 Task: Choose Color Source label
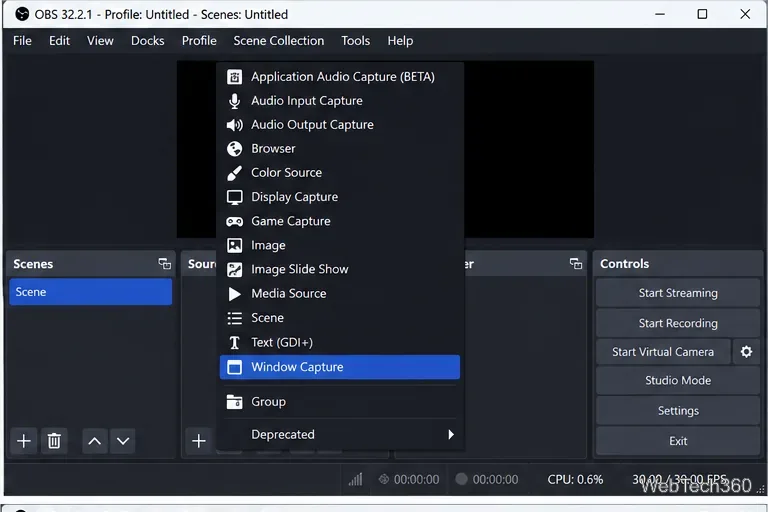tap(287, 173)
